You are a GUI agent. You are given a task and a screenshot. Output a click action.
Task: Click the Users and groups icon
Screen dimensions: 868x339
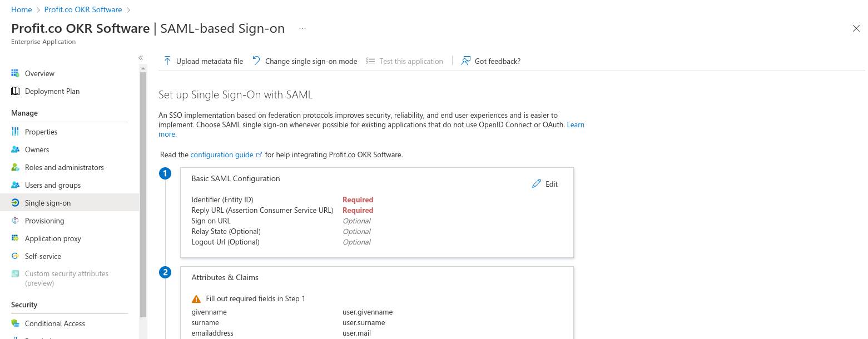tap(16, 185)
